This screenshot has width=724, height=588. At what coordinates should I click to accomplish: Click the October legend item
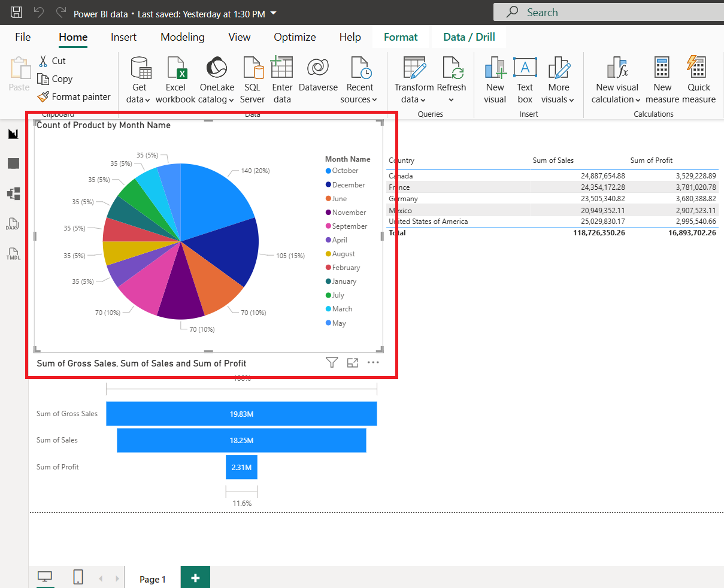342,171
